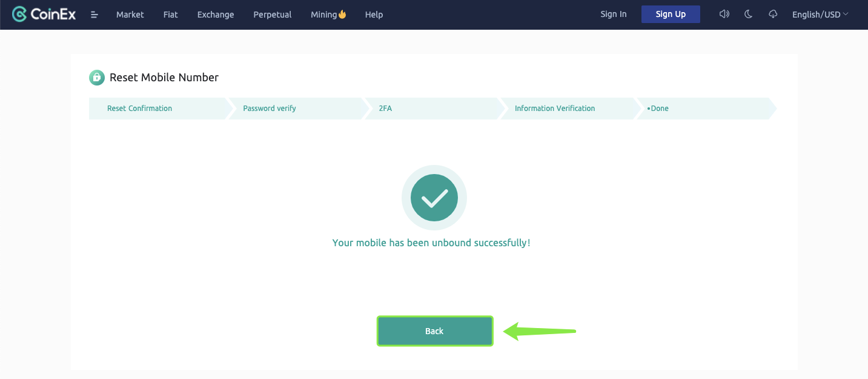Image resolution: width=868 pixels, height=379 pixels.
Task: Select the Reset Confirmation step
Action: coord(140,109)
